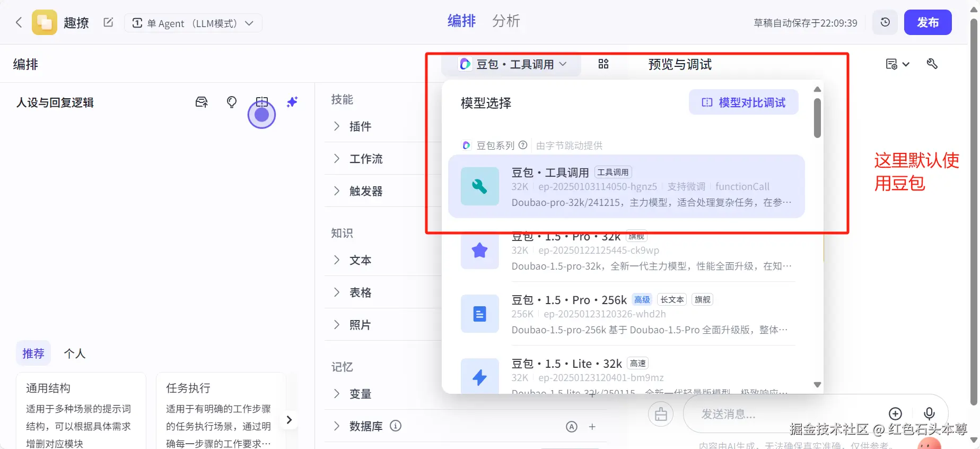Open the debug log dropdown icon
980x449 pixels.
[897, 64]
